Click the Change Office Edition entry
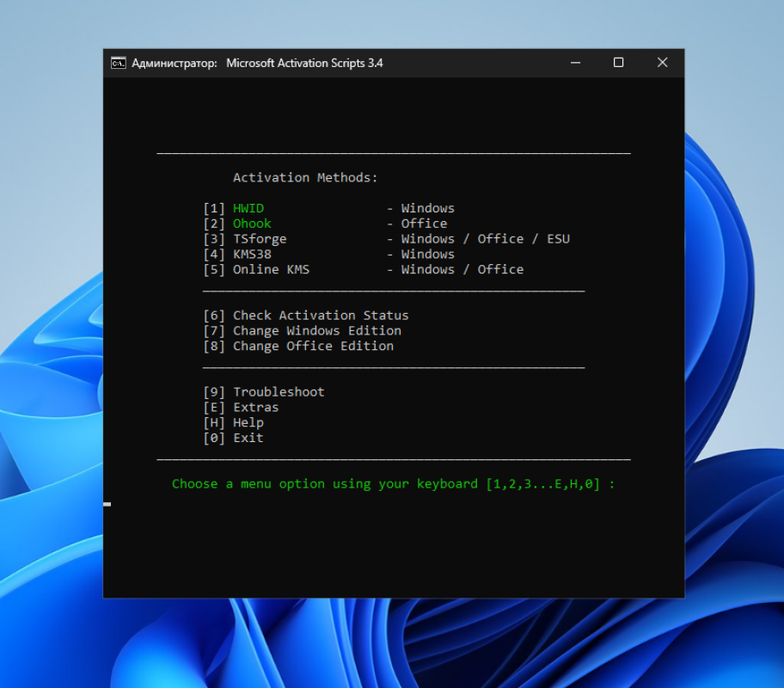784x688 pixels. (x=313, y=347)
